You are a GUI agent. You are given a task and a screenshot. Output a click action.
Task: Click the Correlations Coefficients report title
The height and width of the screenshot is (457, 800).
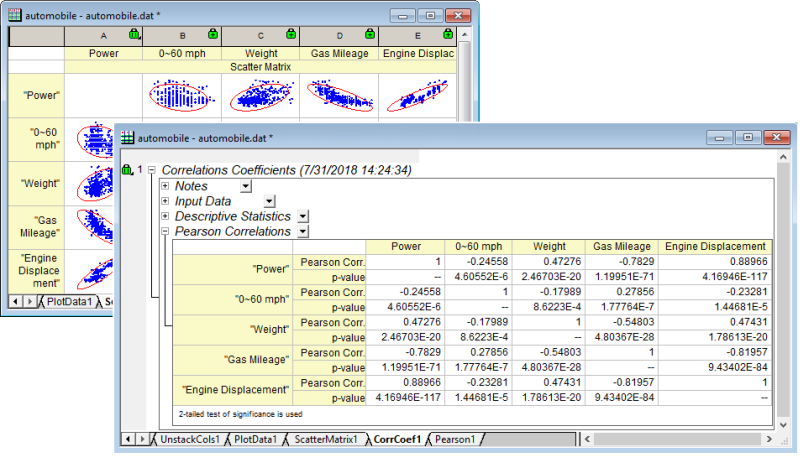click(x=286, y=170)
